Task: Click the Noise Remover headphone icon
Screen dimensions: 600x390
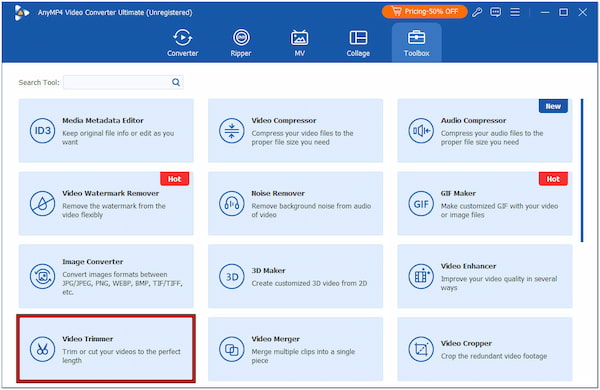Action: [x=232, y=204]
